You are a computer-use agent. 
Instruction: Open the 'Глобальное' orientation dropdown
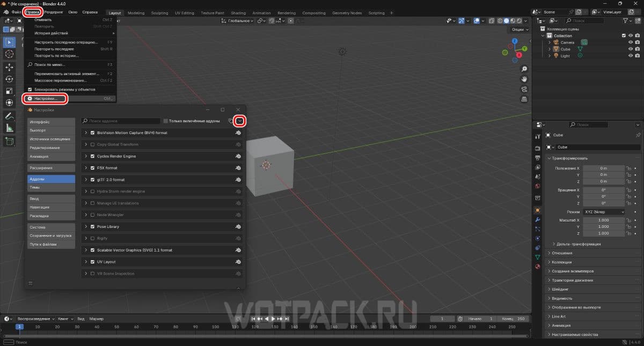(237, 21)
